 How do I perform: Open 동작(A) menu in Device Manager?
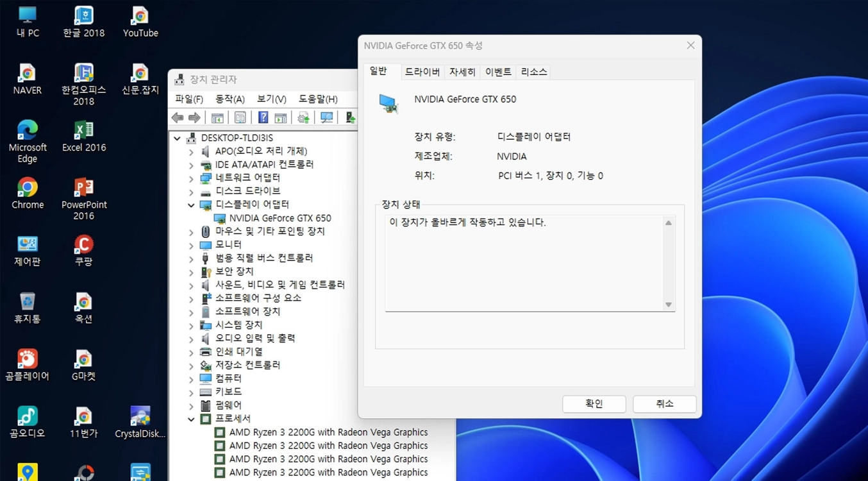230,99
